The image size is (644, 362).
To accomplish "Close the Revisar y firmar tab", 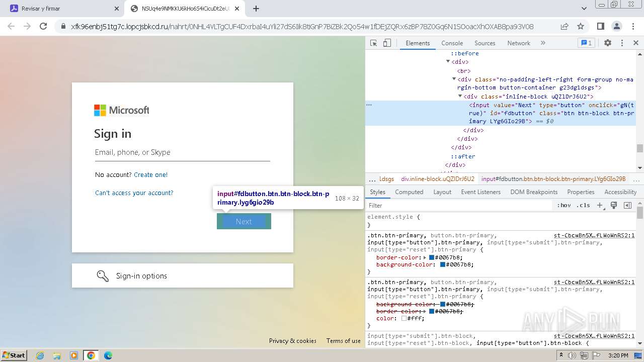I will pyautogui.click(x=116, y=9).
